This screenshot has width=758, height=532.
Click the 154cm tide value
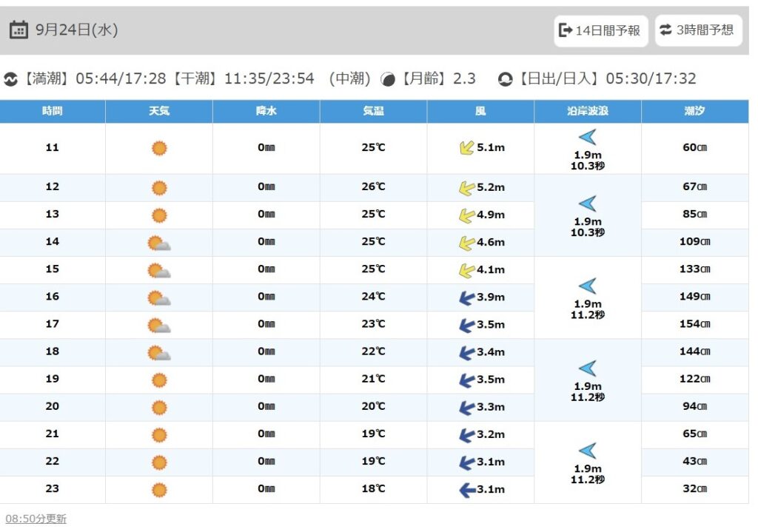(x=694, y=324)
